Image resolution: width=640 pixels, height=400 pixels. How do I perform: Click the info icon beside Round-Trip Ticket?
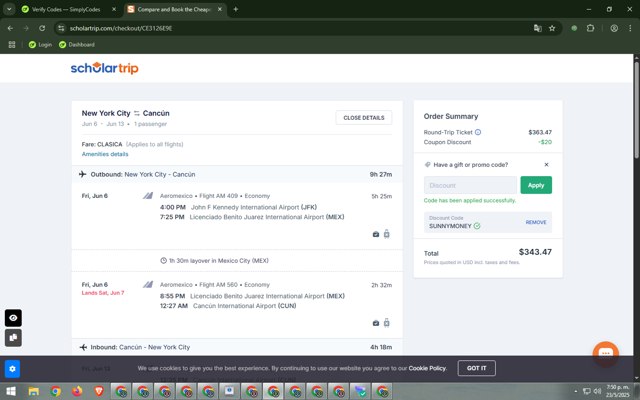click(x=478, y=132)
